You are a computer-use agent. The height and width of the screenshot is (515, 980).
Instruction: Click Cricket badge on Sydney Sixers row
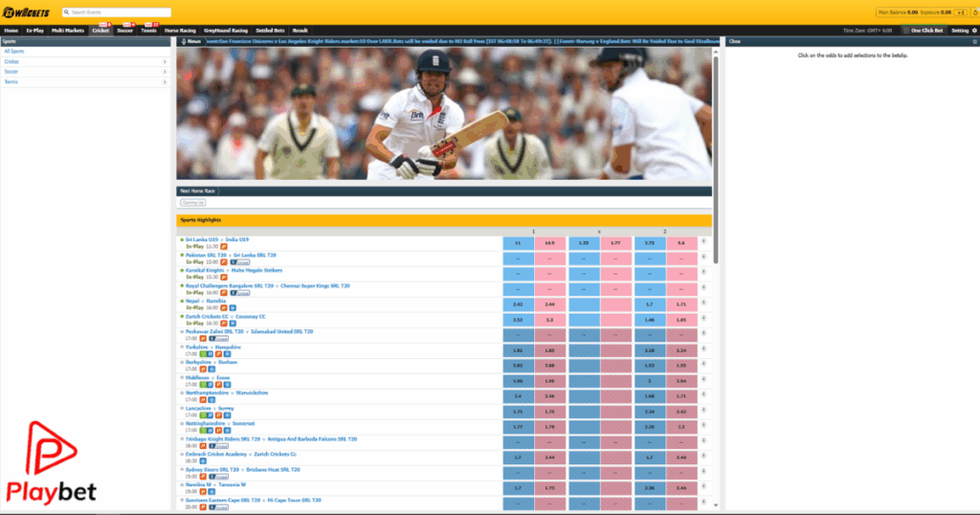point(219,477)
